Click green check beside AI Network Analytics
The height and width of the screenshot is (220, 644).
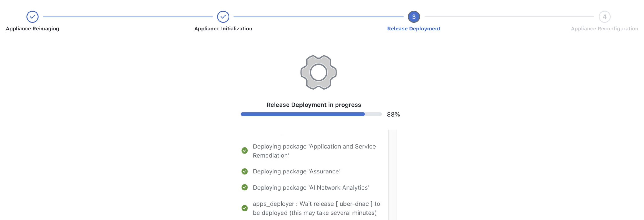245,187
